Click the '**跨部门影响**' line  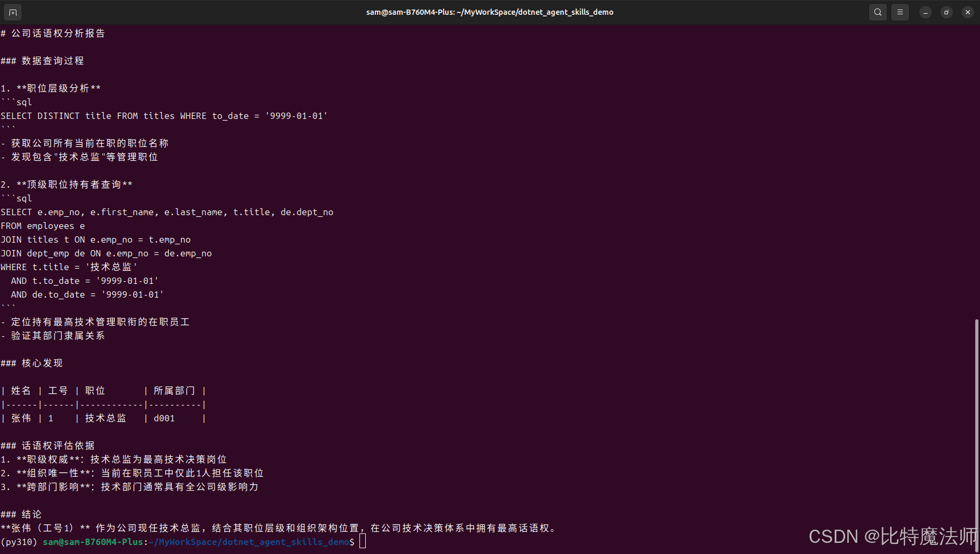(x=130, y=487)
